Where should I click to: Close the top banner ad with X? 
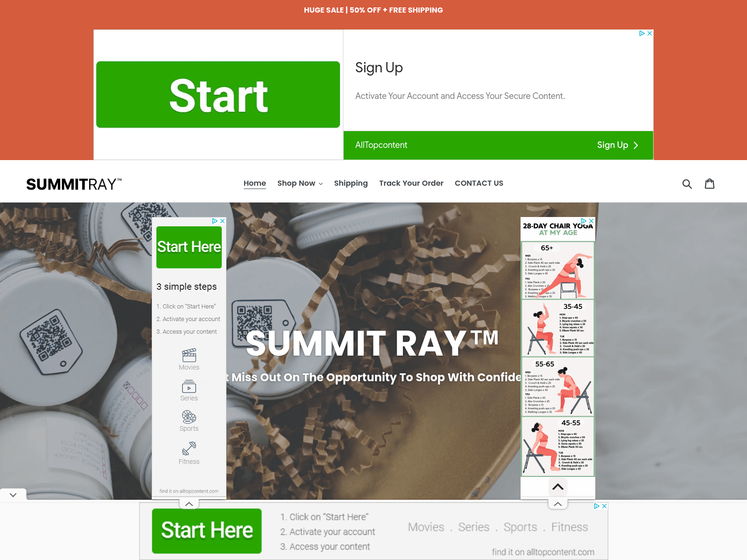[x=649, y=34]
